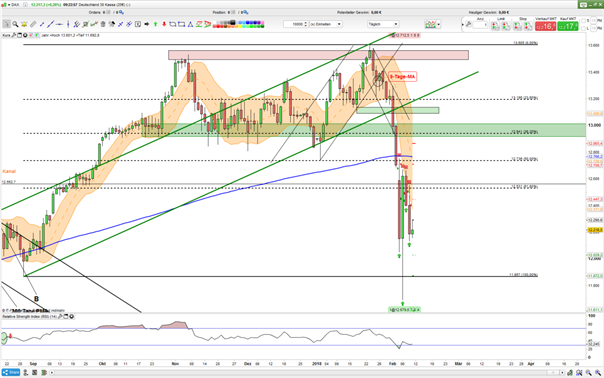Expand the indicator icon dropdown arrow
This screenshot has width=604, height=378.
coord(439,24)
